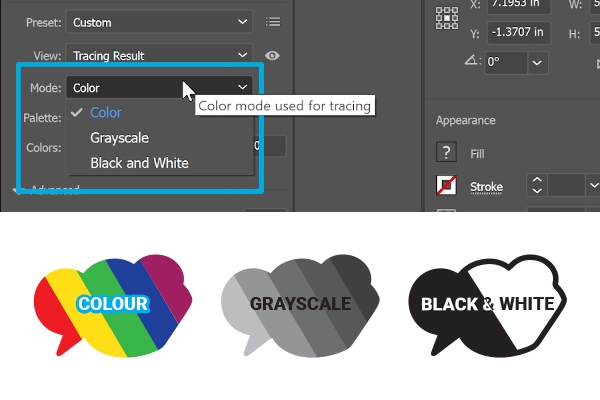Open the rotation angle dropdown arrow
The width and height of the screenshot is (600, 400).
tap(538, 62)
